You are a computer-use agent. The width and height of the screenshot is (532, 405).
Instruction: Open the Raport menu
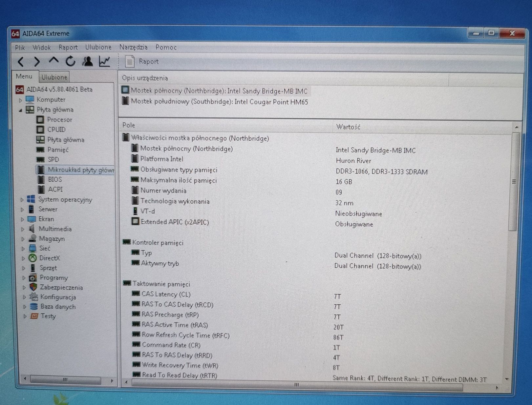(x=68, y=47)
